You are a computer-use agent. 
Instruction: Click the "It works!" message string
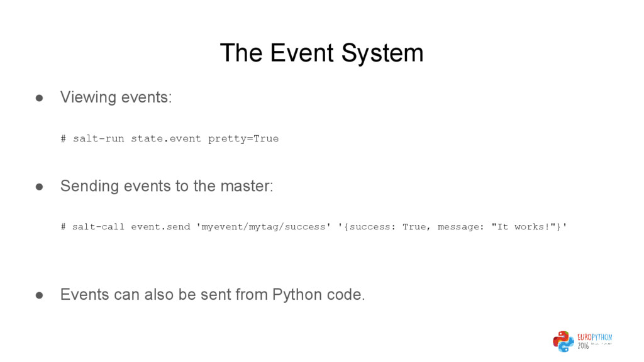click(524, 226)
